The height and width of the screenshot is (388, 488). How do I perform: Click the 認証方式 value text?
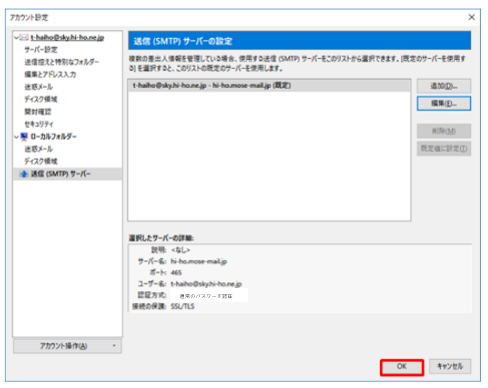click(x=206, y=296)
